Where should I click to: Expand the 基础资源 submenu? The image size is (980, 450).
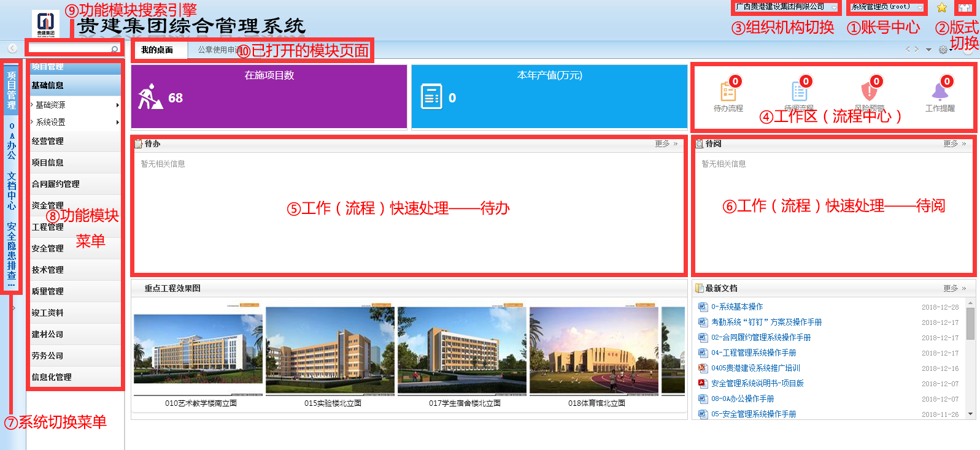pyautogui.click(x=74, y=105)
